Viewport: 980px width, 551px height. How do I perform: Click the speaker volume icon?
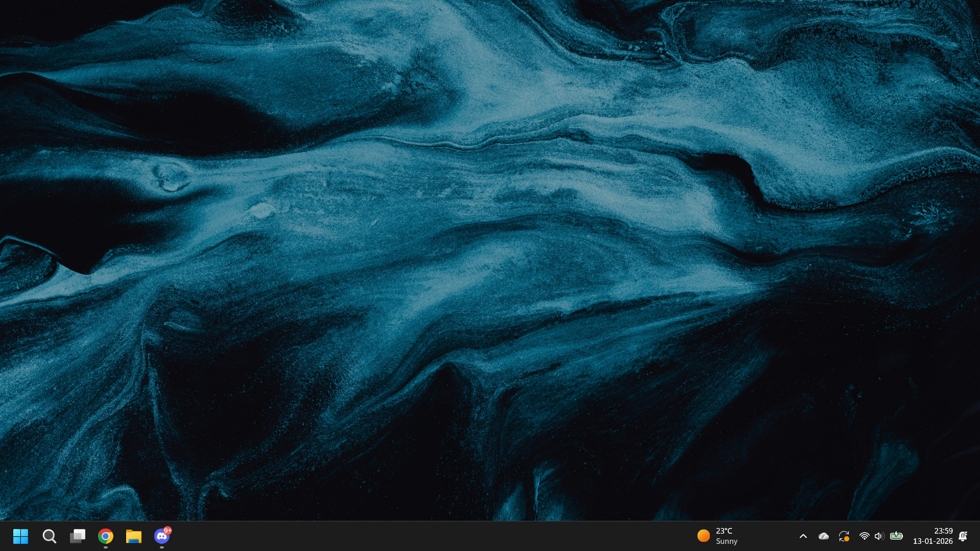point(879,536)
